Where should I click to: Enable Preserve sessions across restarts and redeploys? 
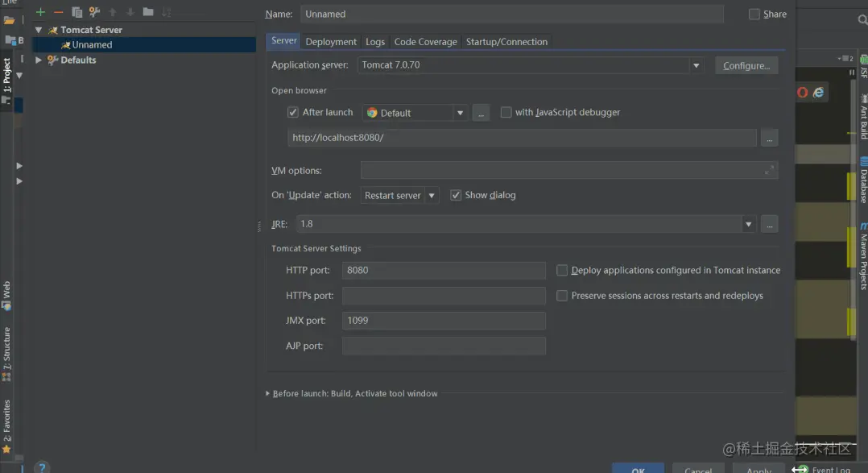pyautogui.click(x=562, y=296)
